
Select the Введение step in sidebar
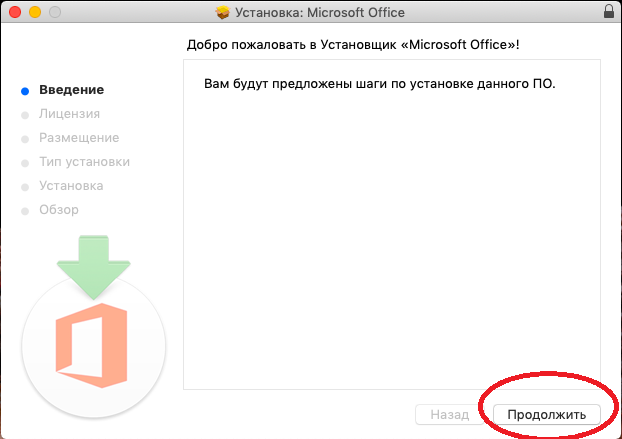71,90
